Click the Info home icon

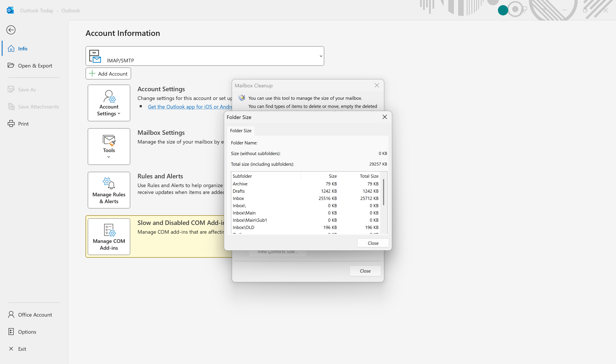pyautogui.click(x=11, y=48)
